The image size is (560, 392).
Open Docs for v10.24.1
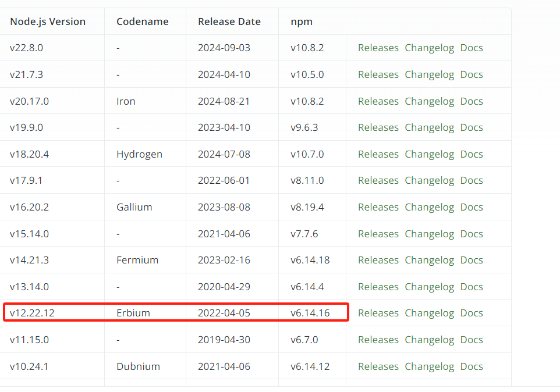click(x=472, y=366)
